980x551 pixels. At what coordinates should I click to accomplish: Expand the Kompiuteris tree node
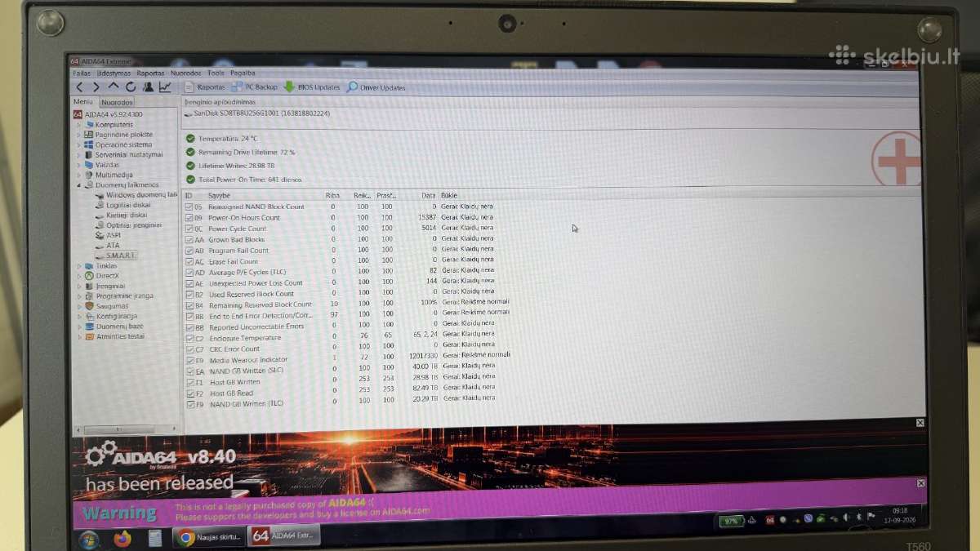click(78, 125)
